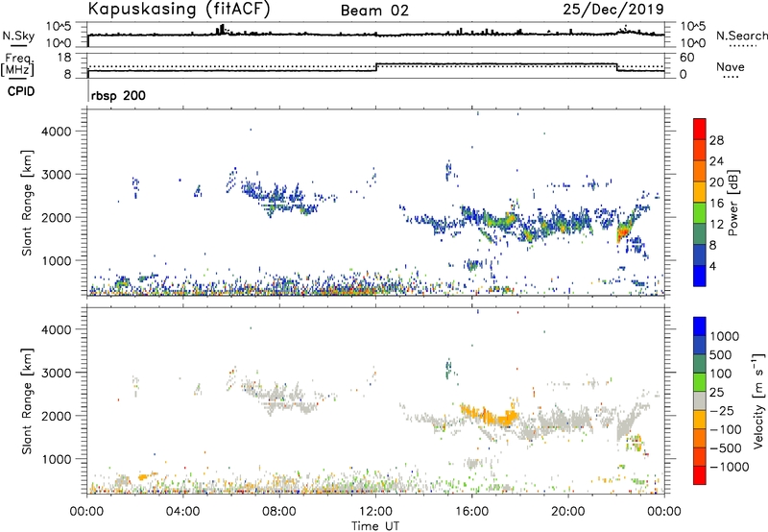The image size is (768, 532).
Task: Click the 'Time UT' axis label
Action: click(375, 526)
